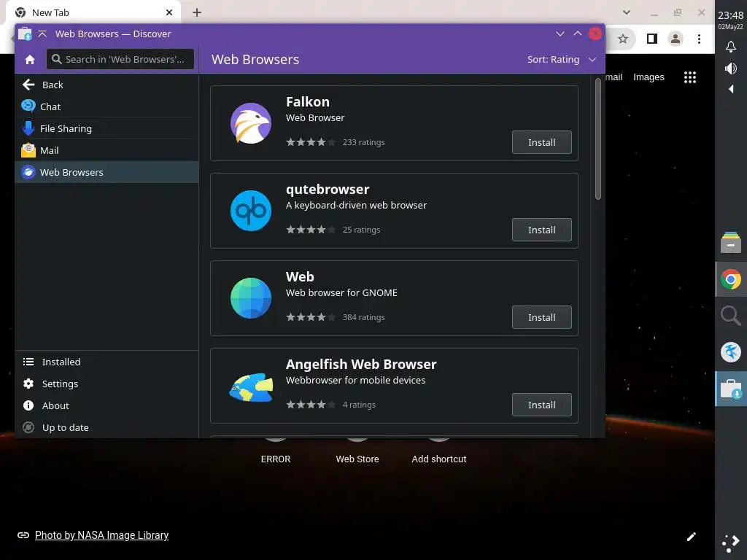Click the Discover list scrollbar

(x=598, y=139)
